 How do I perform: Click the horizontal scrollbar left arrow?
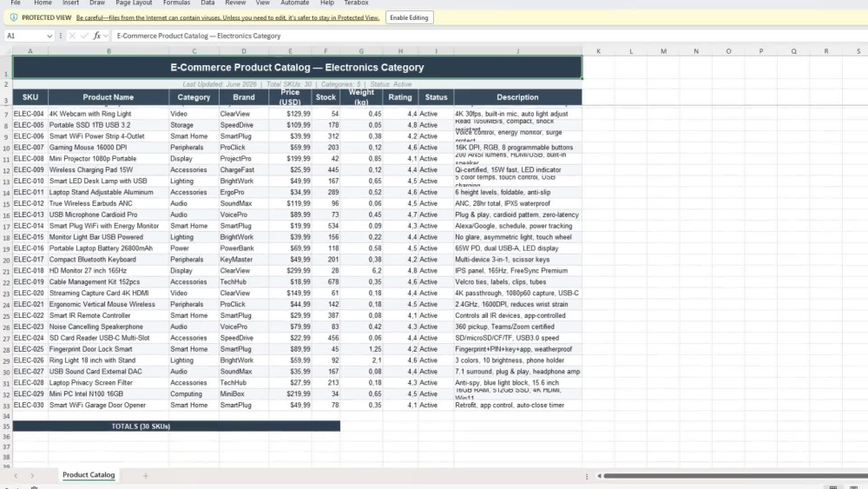click(599, 476)
